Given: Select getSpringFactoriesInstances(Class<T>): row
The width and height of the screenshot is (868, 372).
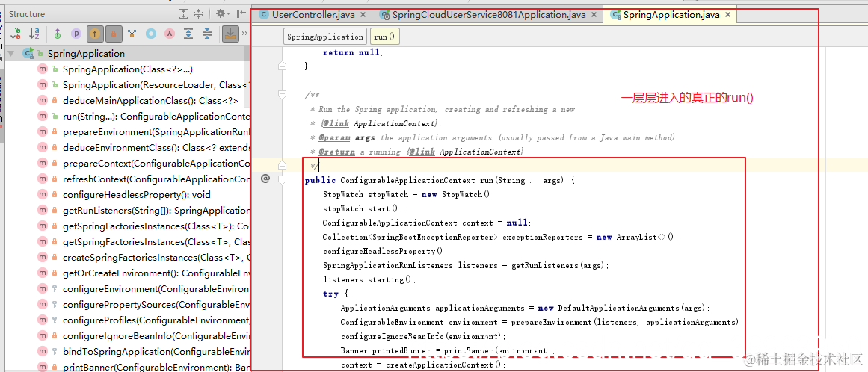Looking at the screenshot, I should pyautogui.click(x=156, y=226).
